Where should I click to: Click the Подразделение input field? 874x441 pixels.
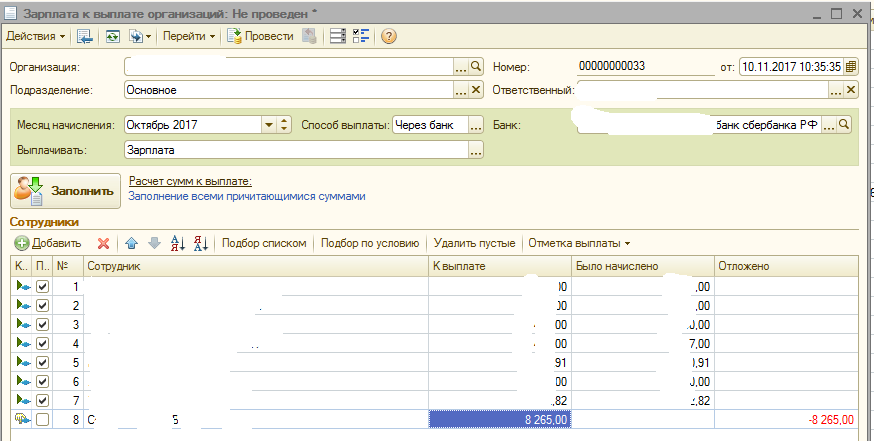288,90
